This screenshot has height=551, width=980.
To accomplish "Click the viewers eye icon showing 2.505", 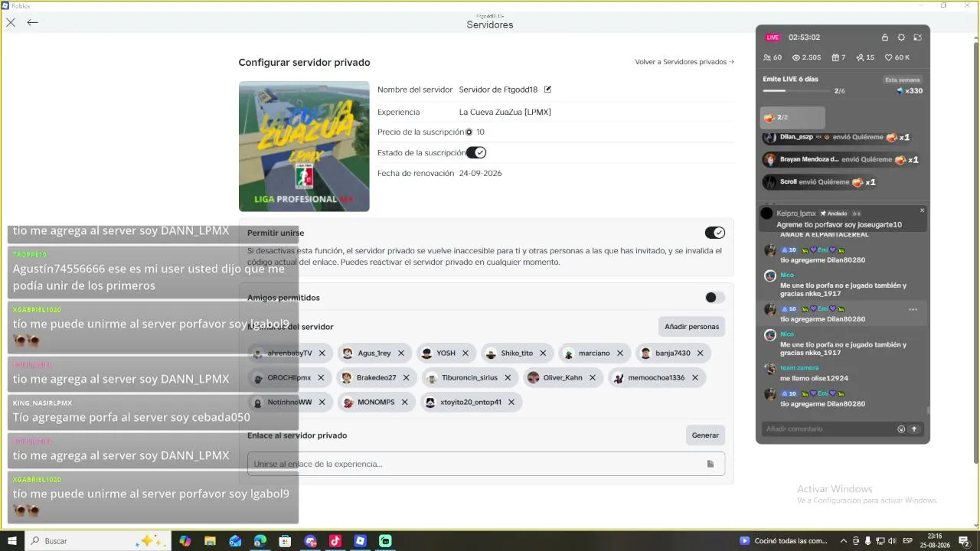I will coord(795,57).
